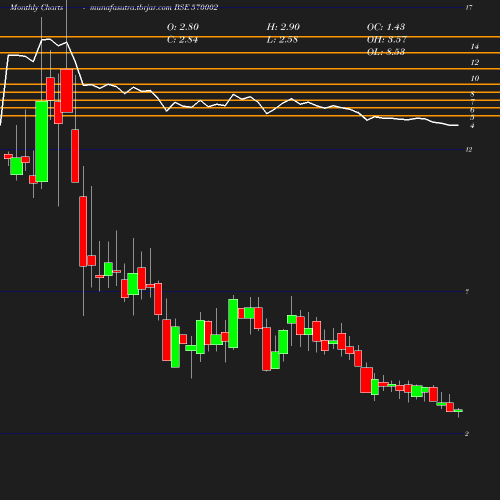Image resolution: width=500 pixels, height=500 pixels.
Task: Click the 7 label ending the blue gridline
Action: (467, 292)
